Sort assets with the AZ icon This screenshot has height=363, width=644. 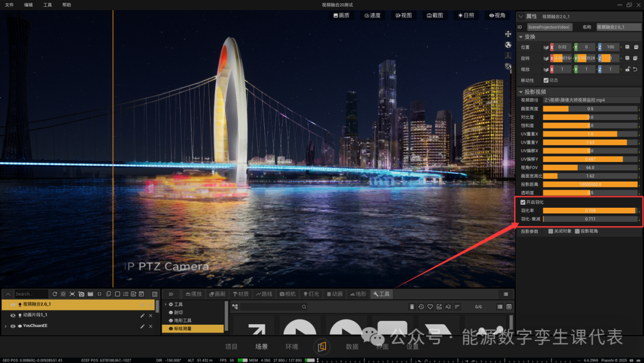click(448, 307)
